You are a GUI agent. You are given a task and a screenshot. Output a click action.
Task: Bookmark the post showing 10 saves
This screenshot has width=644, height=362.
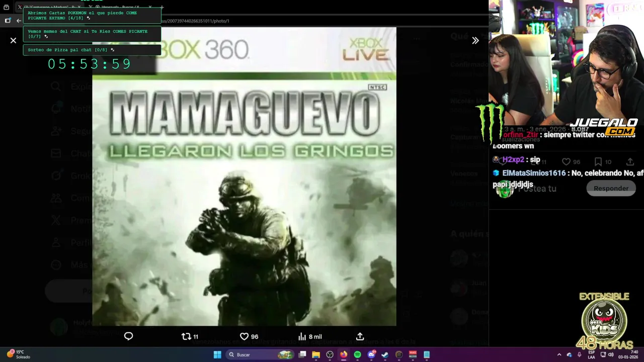(x=602, y=162)
